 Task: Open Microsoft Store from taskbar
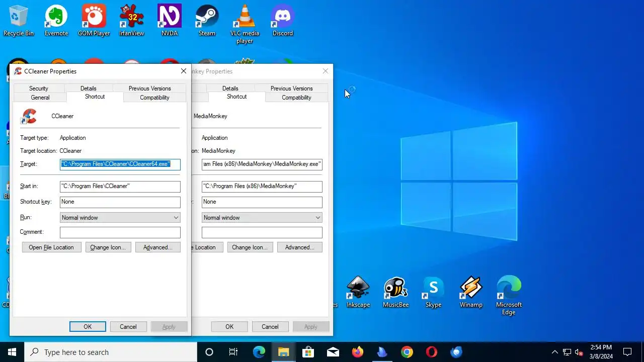308,352
